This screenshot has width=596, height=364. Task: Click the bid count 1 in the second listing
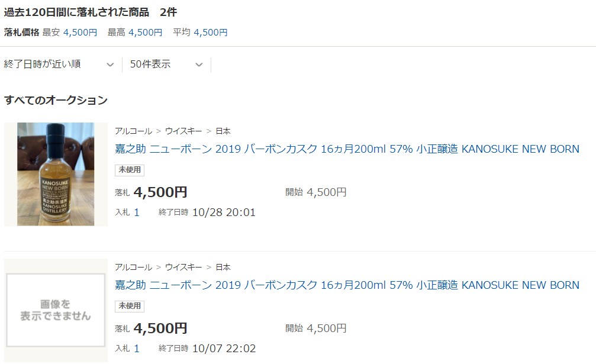pos(137,349)
